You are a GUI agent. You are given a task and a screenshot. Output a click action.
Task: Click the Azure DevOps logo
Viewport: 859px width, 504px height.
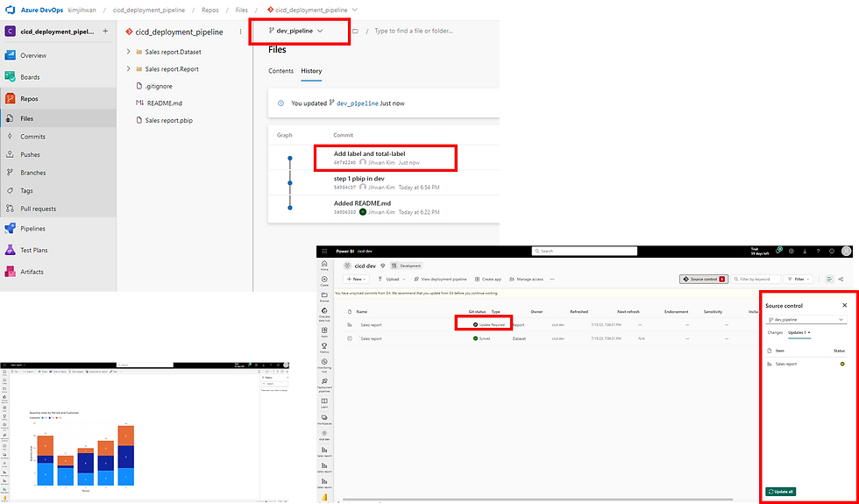pyautogui.click(x=10, y=10)
